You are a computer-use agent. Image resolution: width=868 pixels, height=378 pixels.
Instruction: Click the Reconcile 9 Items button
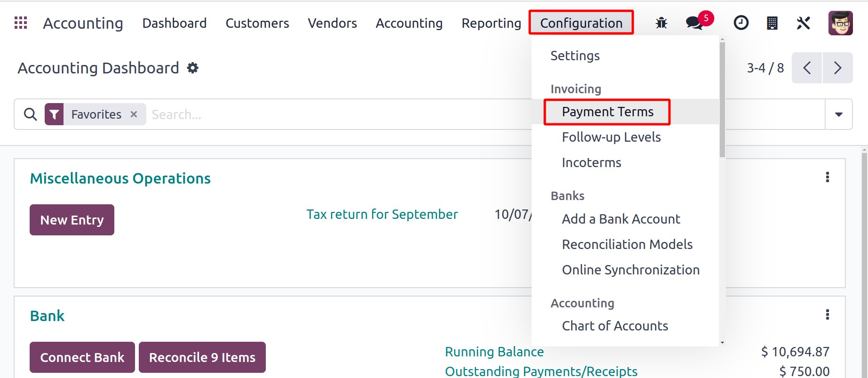pyautogui.click(x=202, y=357)
